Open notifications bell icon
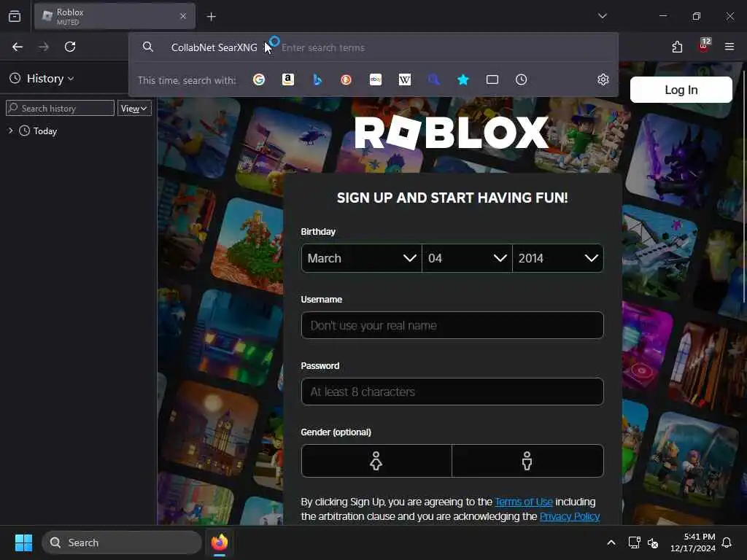The width and height of the screenshot is (747, 560). (727, 542)
